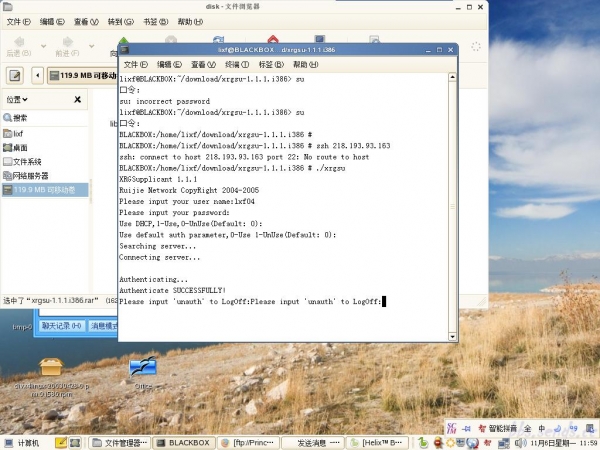Select 文件系统 in the places sidebar
Viewport: 600px width, 450px height.
click(26, 161)
